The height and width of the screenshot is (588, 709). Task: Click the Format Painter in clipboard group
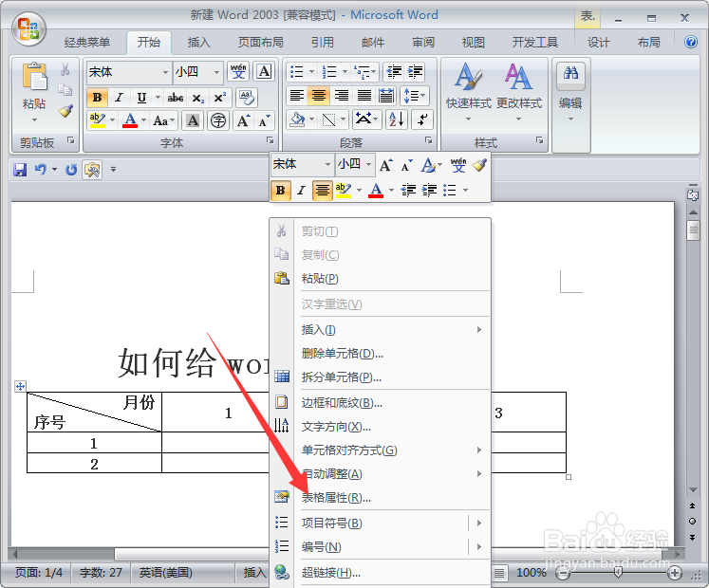[x=65, y=111]
